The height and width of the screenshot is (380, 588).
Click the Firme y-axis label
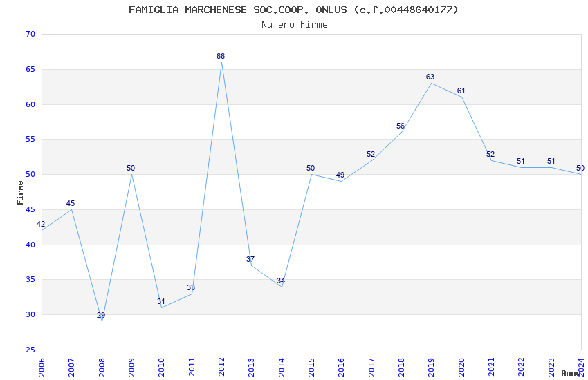click(x=20, y=193)
